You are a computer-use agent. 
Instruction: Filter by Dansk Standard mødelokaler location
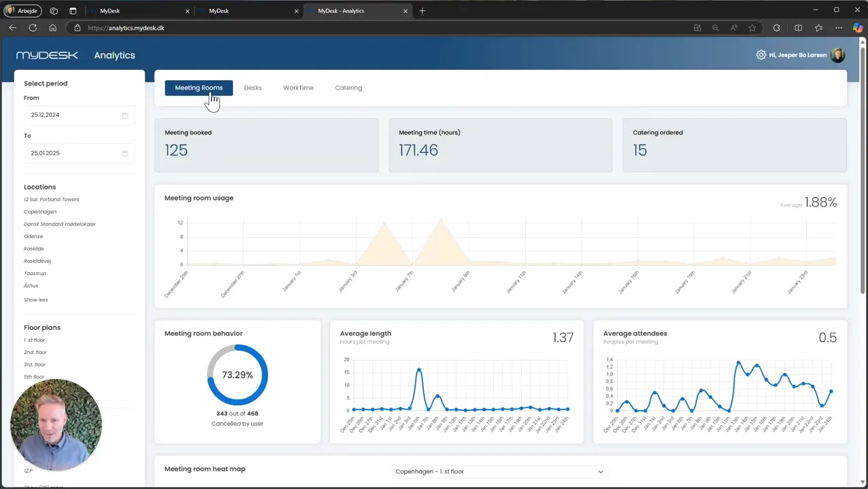point(60,224)
